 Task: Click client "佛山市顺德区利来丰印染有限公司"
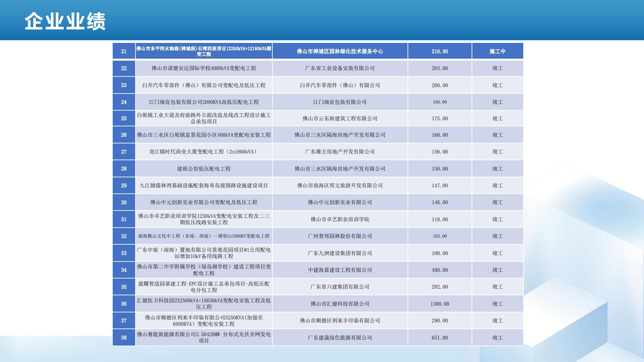(x=340, y=321)
